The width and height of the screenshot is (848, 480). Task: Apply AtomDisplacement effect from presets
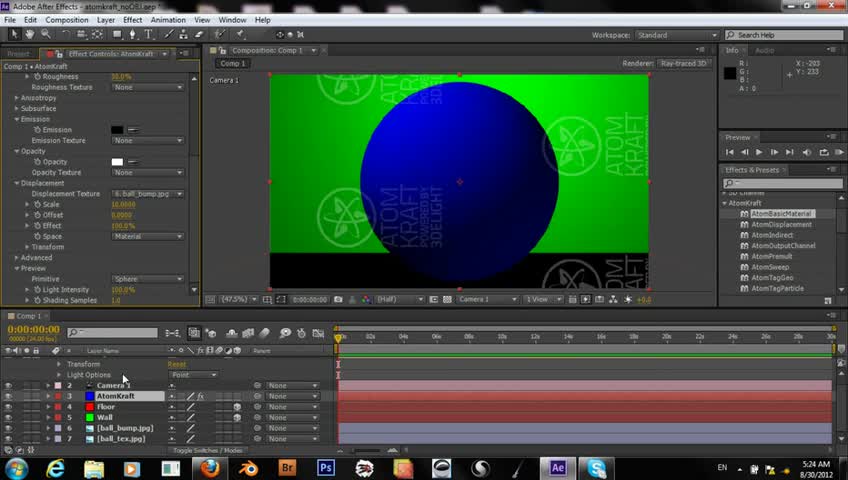pos(781,224)
